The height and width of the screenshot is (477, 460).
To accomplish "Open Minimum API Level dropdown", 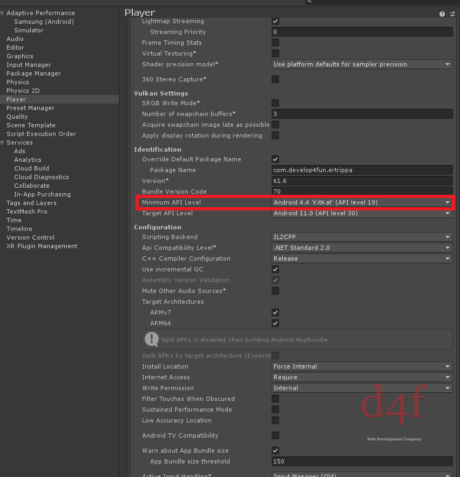I will tap(362, 202).
